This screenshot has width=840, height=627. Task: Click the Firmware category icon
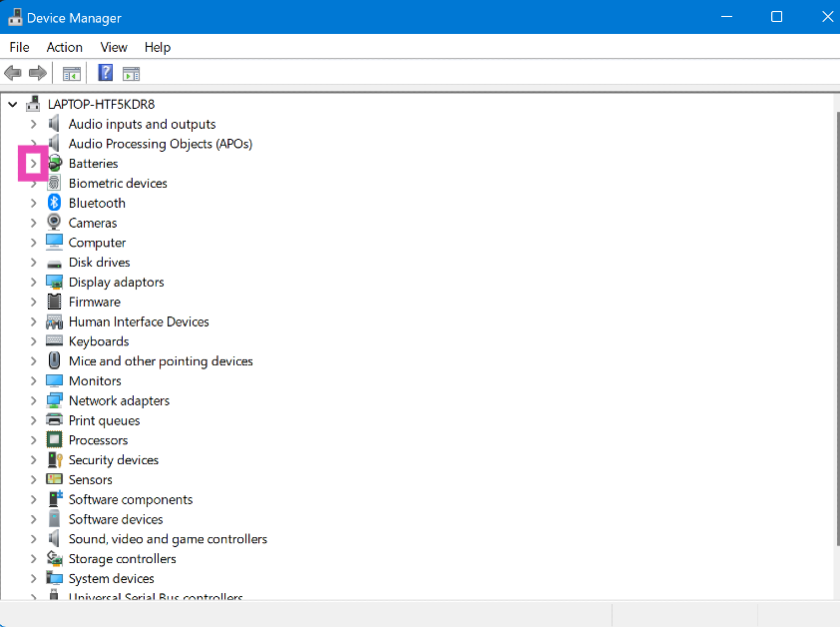(54, 302)
